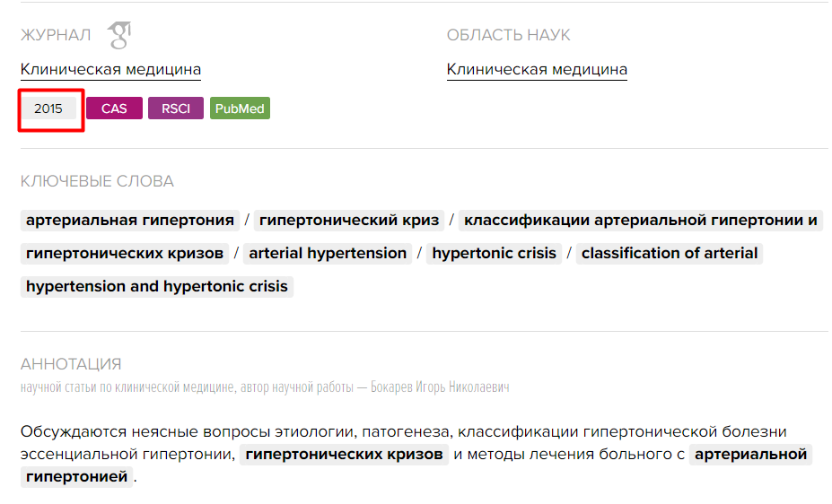Click keyword classification of arterial

coord(670,253)
